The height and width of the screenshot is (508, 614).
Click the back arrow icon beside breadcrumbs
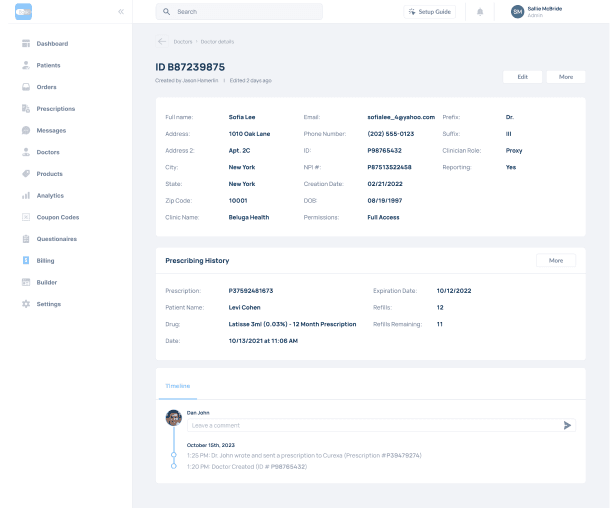(x=161, y=41)
